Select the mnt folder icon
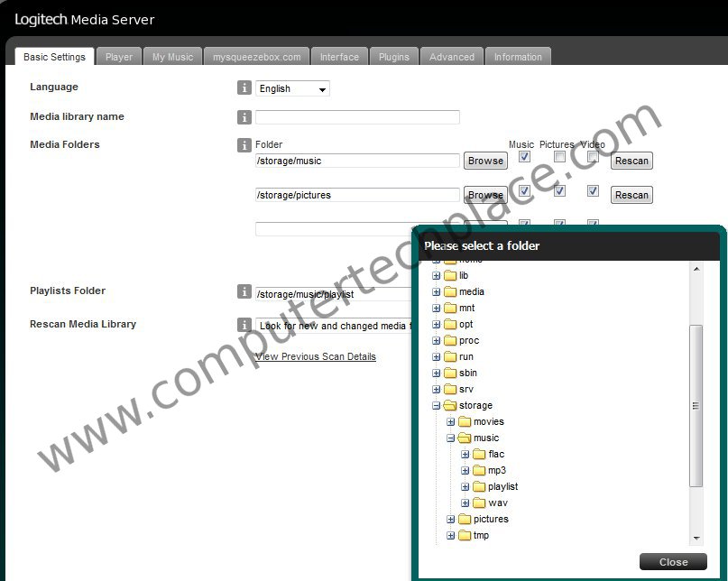This screenshot has height=581, width=728. (450, 308)
